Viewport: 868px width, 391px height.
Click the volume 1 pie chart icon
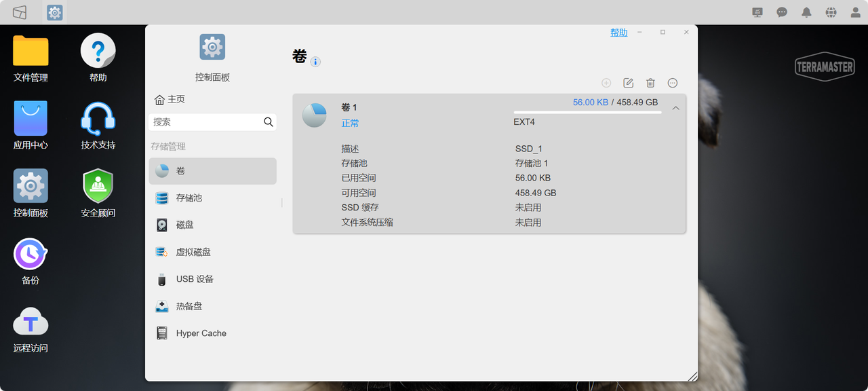[x=314, y=115]
